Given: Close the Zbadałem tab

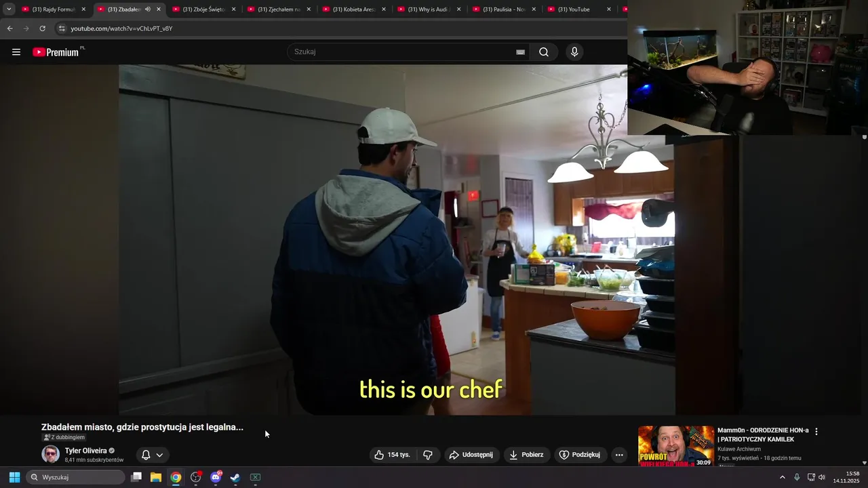Looking at the screenshot, I should (159, 9).
